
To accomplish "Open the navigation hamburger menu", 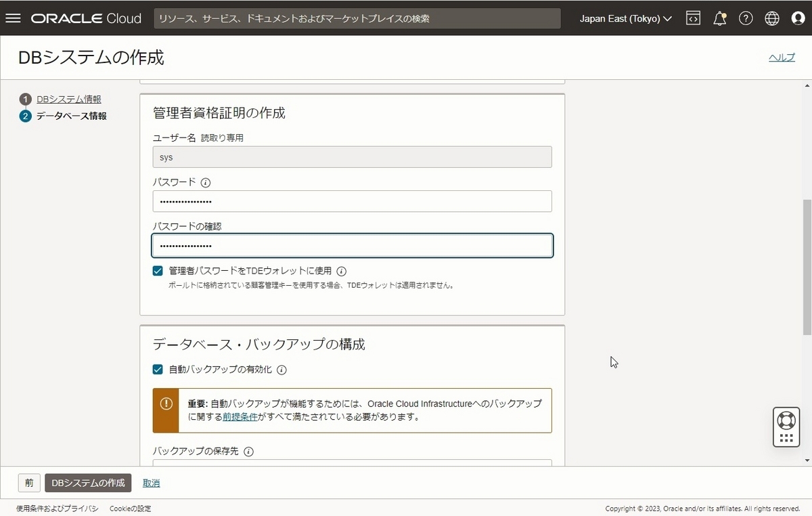I will pyautogui.click(x=13, y=18).
